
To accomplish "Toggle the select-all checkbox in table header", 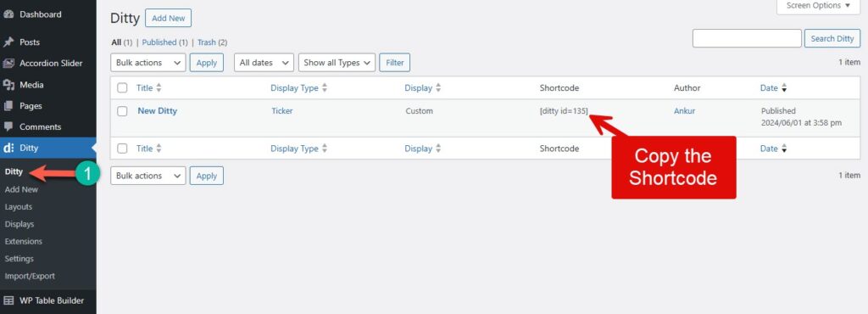I will click(122, 88).
